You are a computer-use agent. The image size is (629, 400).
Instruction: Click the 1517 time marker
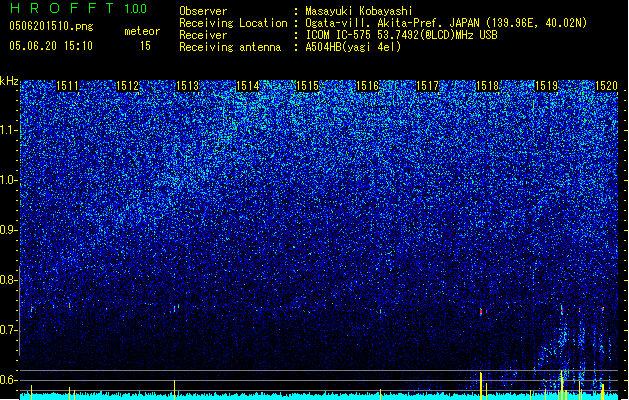click(x=428, y=86)
